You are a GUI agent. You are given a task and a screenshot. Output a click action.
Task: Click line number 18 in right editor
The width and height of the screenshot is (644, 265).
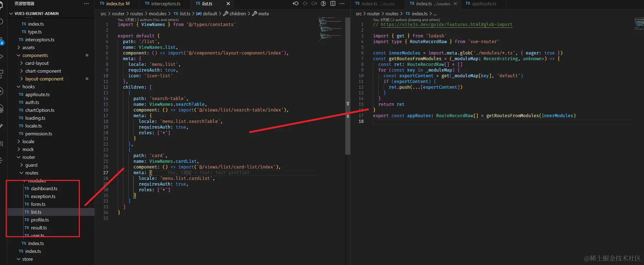click(x=361, y=121)
